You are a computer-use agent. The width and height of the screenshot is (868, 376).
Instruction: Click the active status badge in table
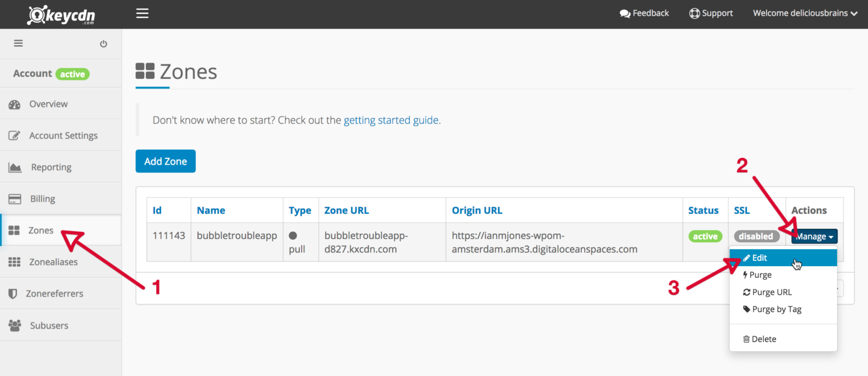click(705, 237)
